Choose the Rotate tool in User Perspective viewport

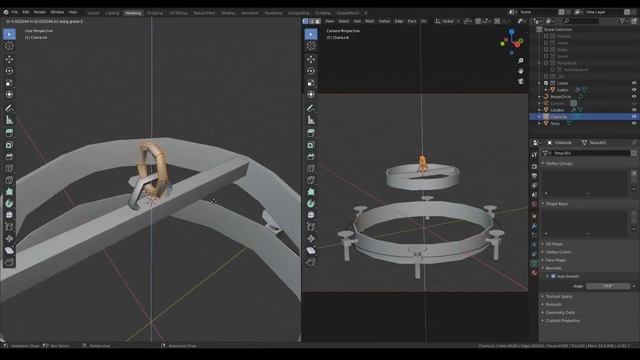tap(9, 71)
